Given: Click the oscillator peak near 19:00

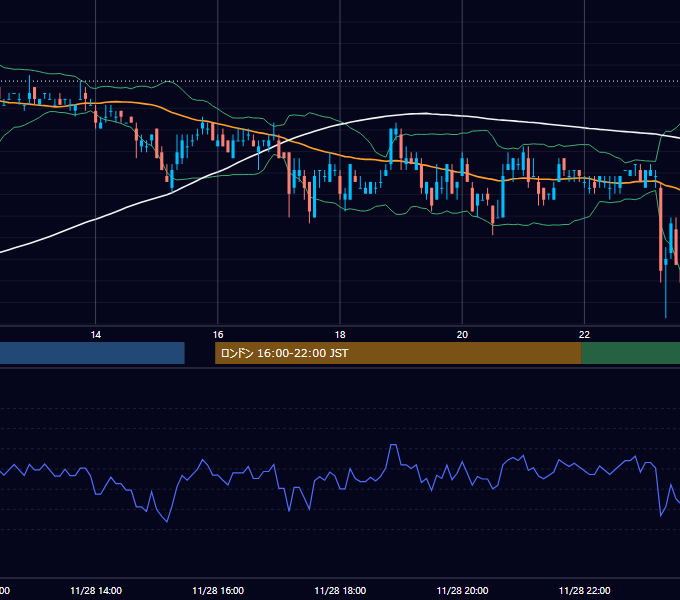Looking at the screenshot, I should [394, 445].
